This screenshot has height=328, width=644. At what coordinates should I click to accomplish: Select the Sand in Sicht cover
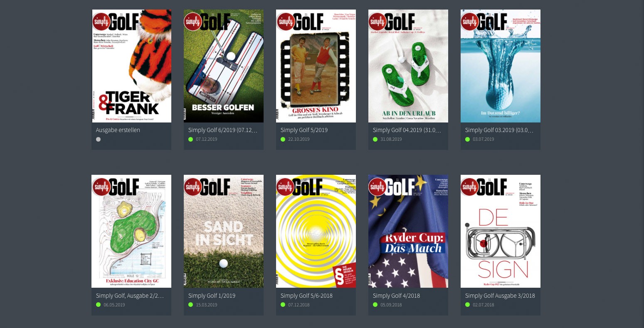[x=224, y=231]
